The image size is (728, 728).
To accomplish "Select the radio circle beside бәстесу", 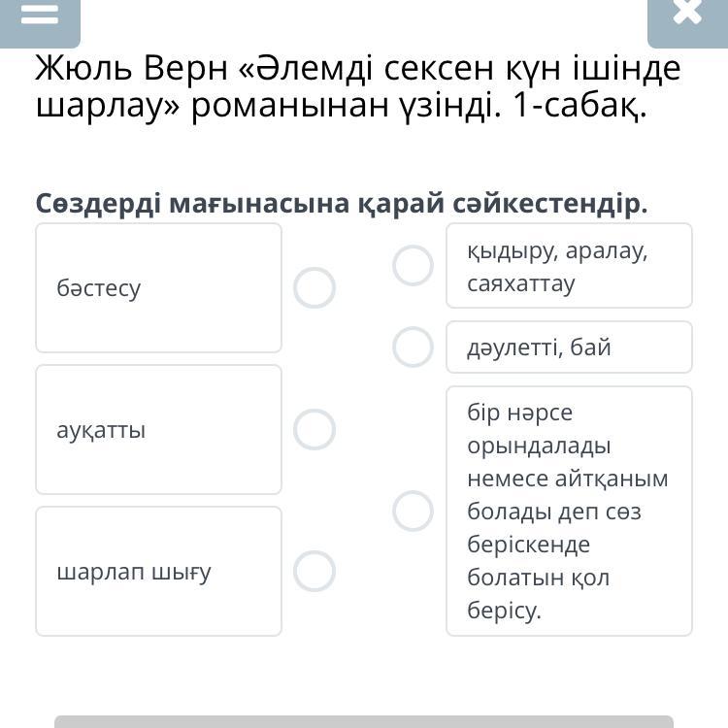I will 314,288.
